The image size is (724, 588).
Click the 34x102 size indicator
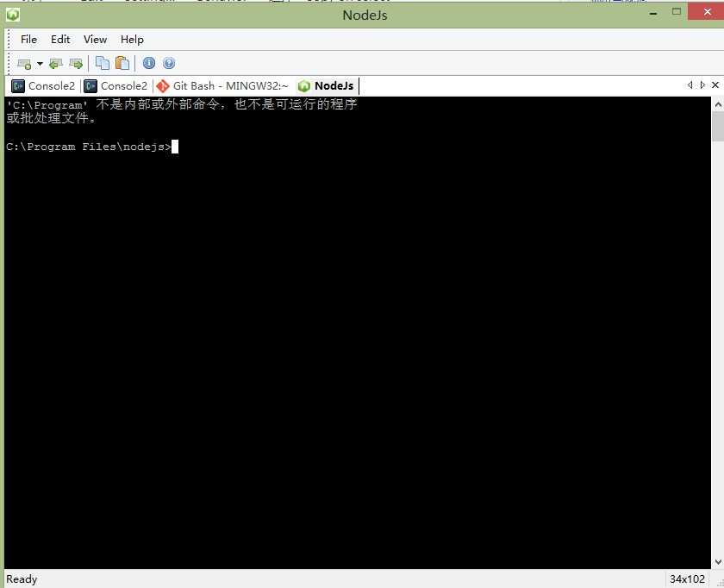coord(687,579)
